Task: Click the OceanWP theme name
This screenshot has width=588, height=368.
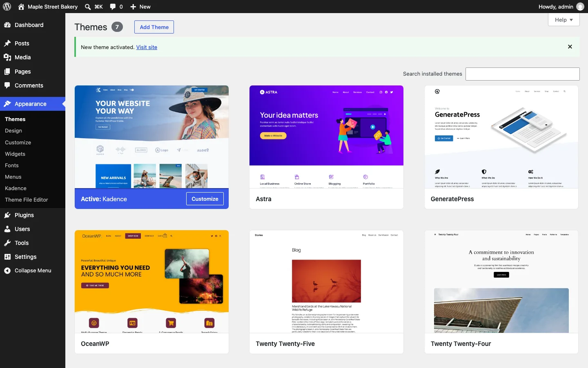Action: 95,344
